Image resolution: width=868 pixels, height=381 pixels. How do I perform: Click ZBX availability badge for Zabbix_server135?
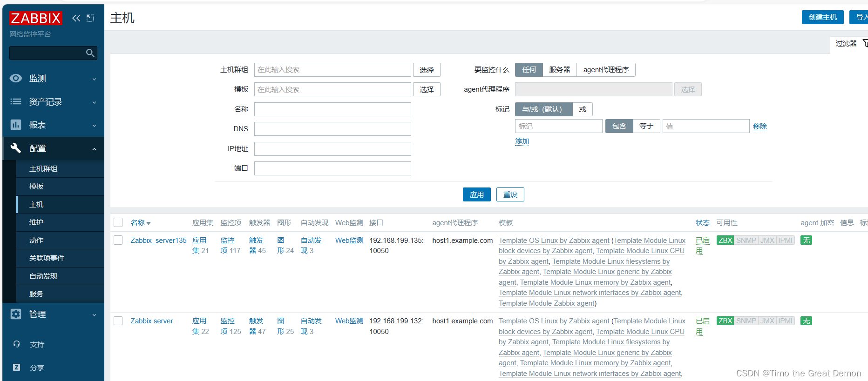(x=725, y=241)
